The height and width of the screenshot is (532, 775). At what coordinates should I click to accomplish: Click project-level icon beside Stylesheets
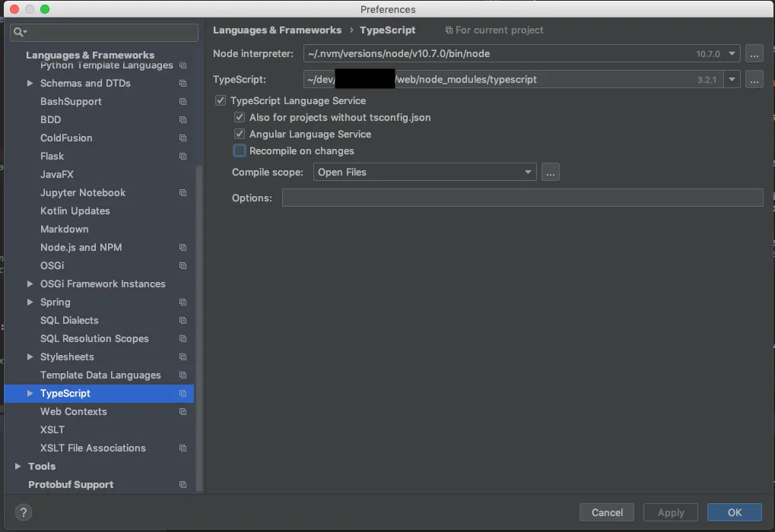pos(183,357)
